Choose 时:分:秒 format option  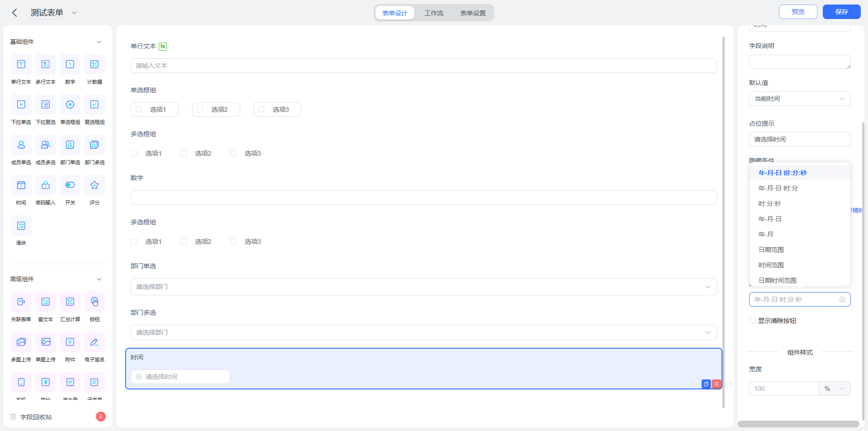point(800,204)
